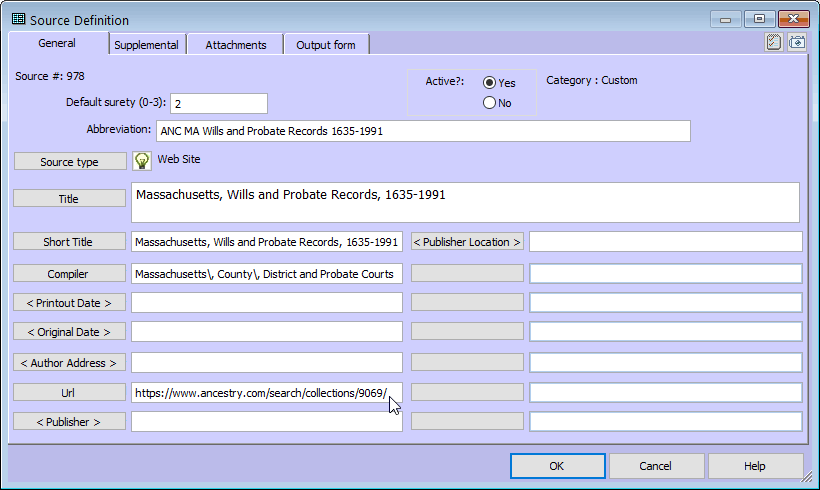The image size is (820, 490).
Task: Click the notepad checklist icon at top right
Action: pos(773,42)
